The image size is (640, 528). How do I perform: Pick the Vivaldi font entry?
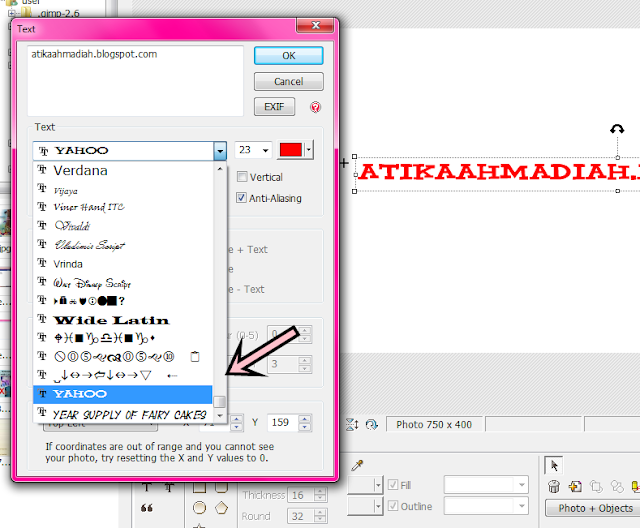(123, 226)
